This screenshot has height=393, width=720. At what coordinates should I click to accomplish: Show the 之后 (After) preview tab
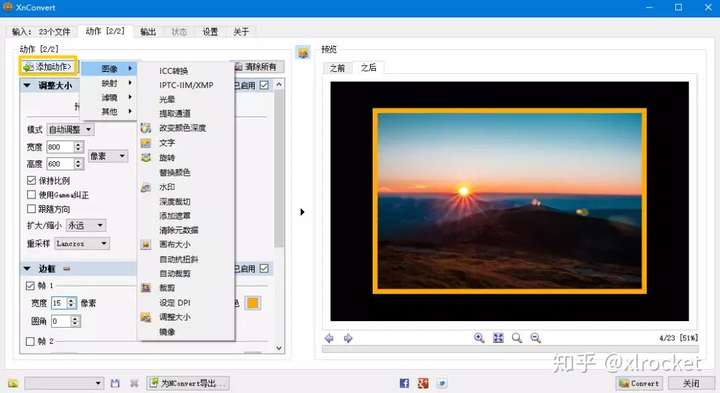pyautogui.click(x=368, y=67)
